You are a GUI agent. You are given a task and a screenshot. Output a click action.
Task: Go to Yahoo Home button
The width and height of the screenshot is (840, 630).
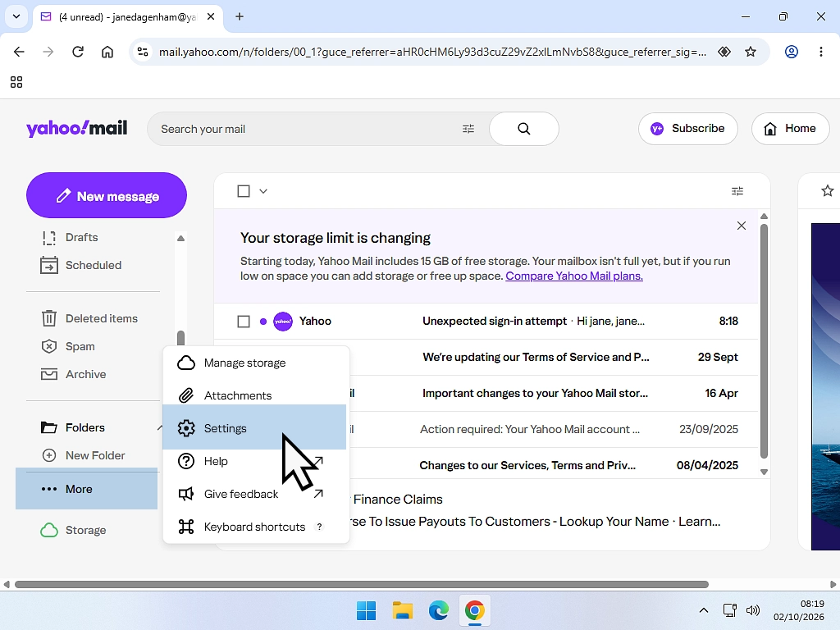point(790,129)
